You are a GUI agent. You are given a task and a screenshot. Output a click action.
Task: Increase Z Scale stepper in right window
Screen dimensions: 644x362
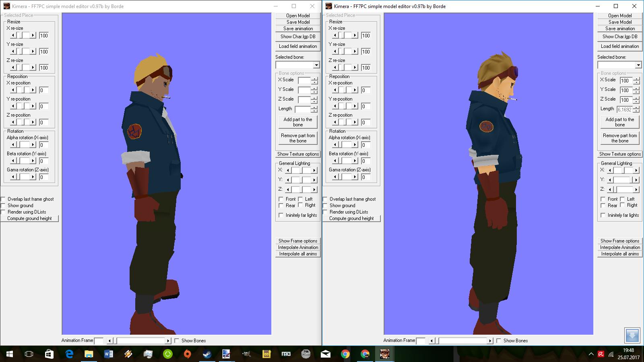pyautogui.click(x=636, y=98)
